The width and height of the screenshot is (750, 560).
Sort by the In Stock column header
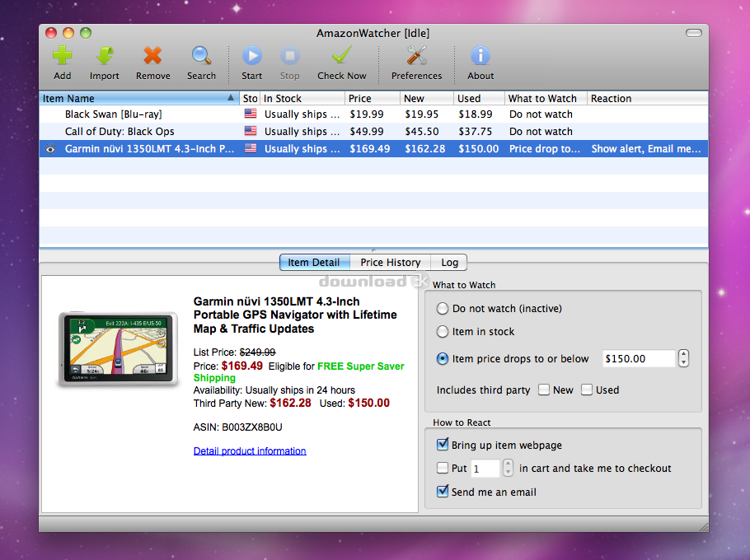[x=302, y=99]
